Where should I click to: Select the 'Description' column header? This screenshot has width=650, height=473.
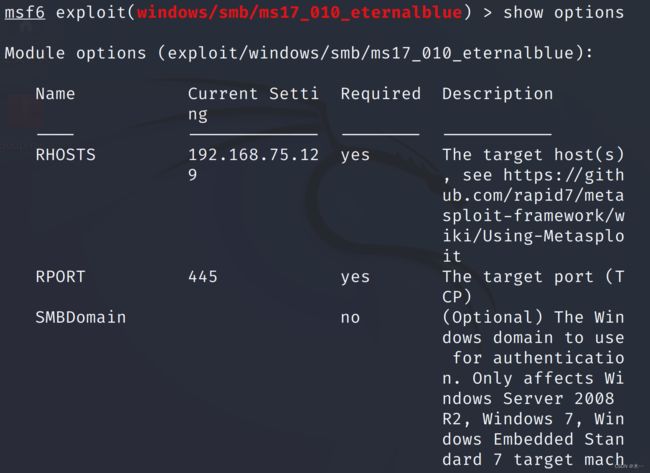497,94
